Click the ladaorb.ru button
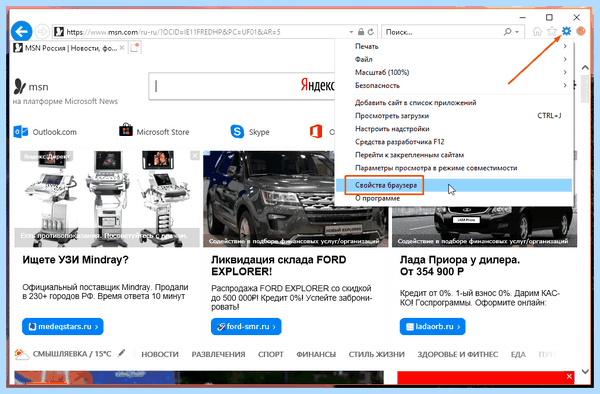This screenshot has height=394, width=600. [432, 326]
